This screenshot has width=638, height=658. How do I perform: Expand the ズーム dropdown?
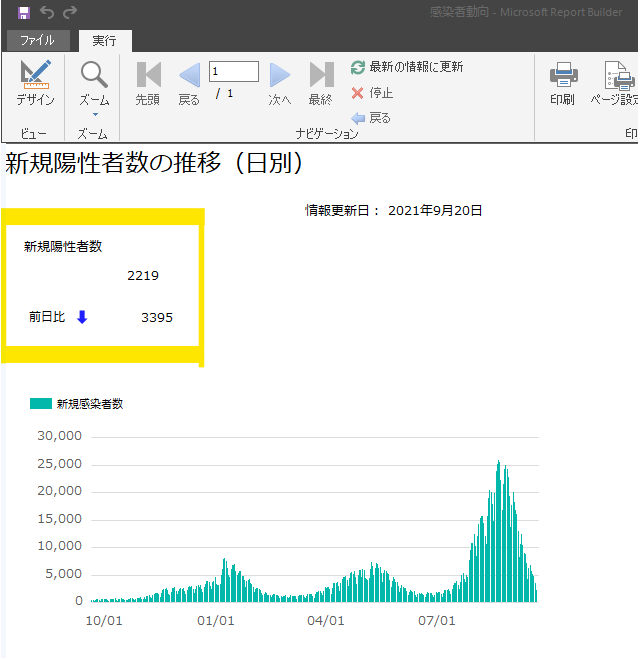tap(94, 84)
